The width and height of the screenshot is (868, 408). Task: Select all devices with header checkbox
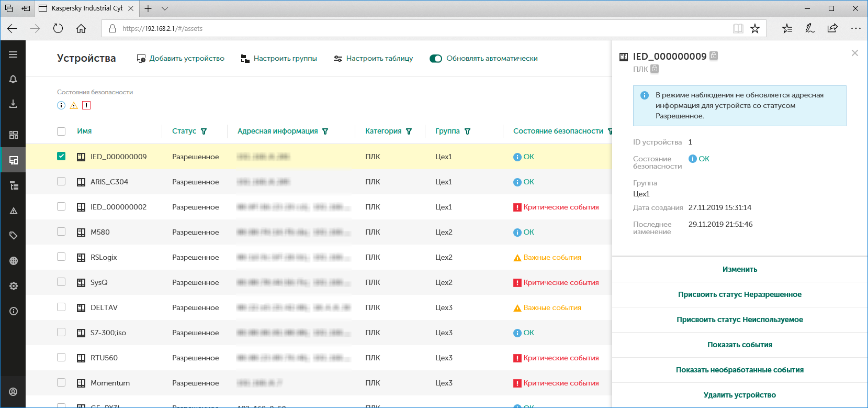pos(61,131)
